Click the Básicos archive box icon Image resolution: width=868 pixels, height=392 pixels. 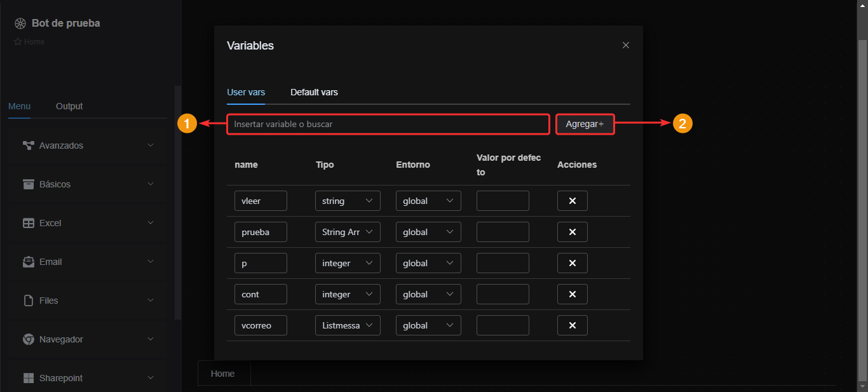(29, 184)
